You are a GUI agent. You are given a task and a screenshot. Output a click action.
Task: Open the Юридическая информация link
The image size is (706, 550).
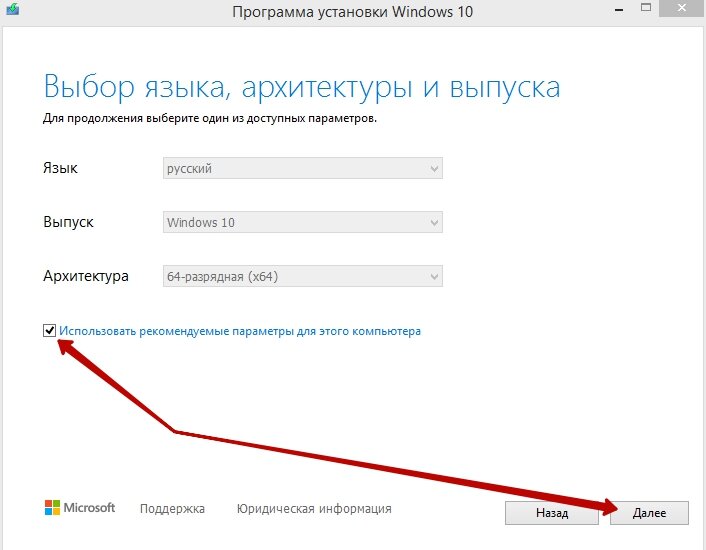(314, 509)
